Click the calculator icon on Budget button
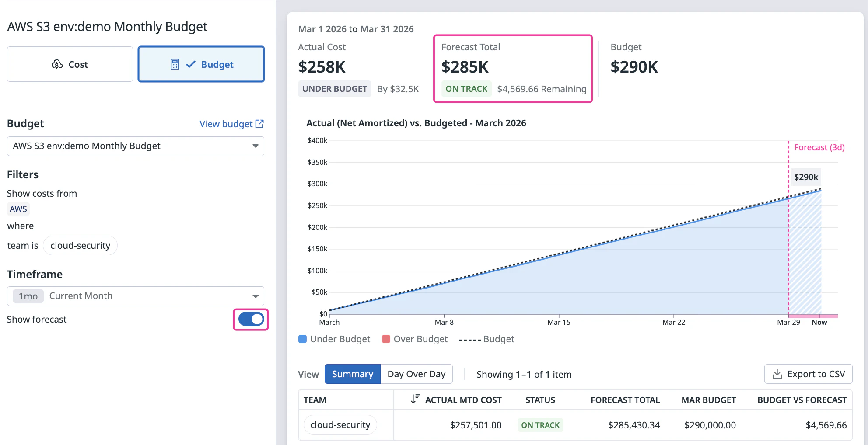The image size is (868, 445). click(175, 64)
